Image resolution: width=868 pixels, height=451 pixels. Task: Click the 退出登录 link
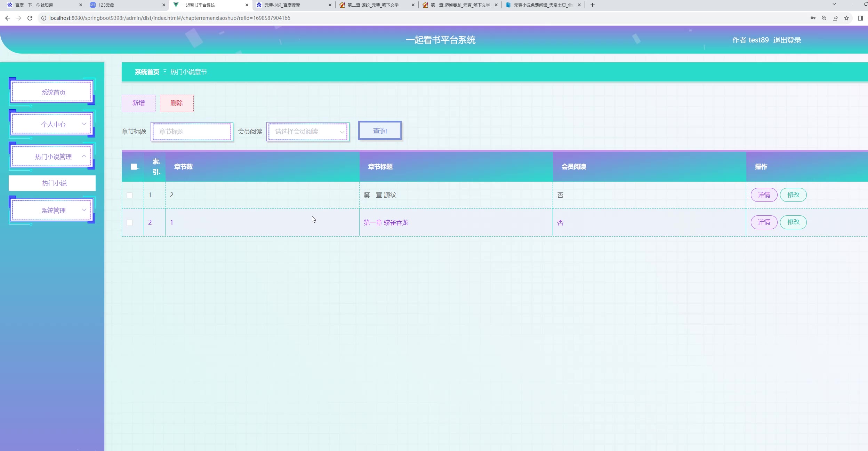787,40
